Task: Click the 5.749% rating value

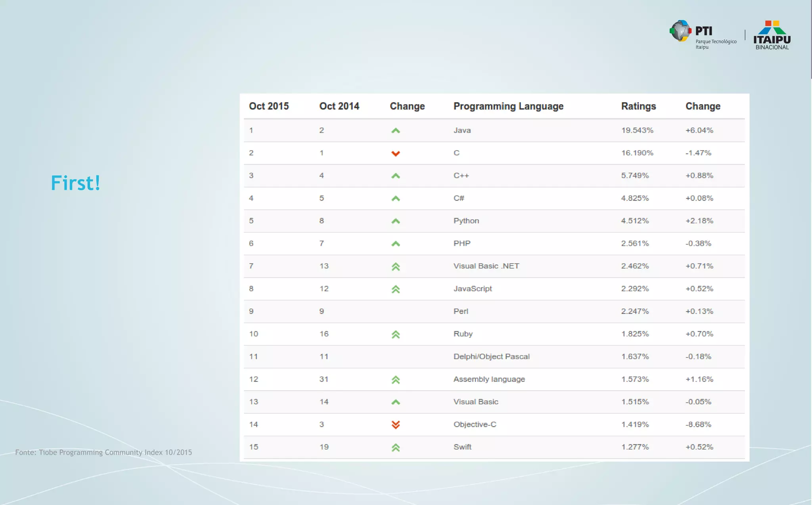Action: [635, 176]
